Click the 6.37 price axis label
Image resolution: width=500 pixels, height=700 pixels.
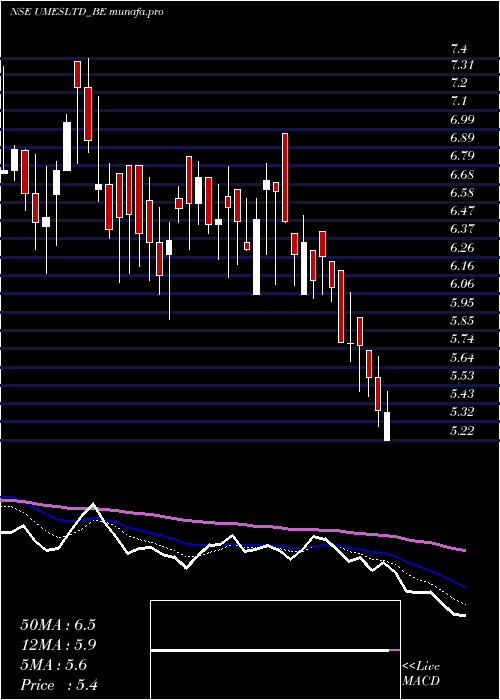(x=462, y=229)
